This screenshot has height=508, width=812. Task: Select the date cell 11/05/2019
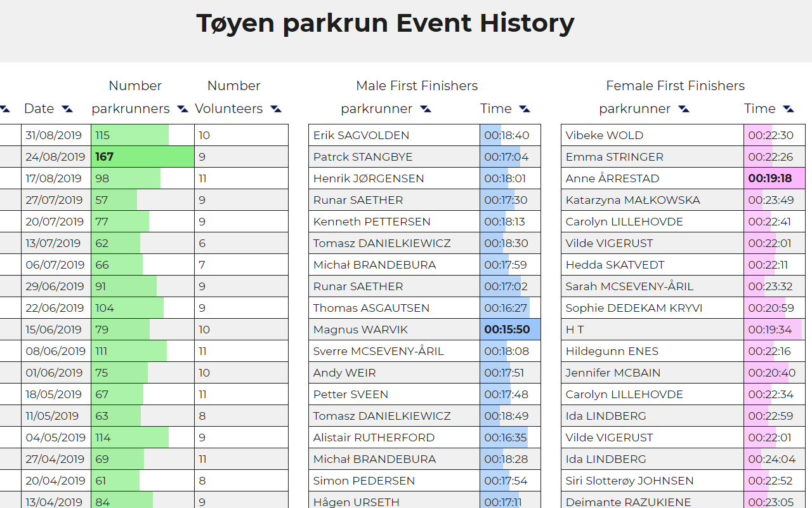point(56,416)
